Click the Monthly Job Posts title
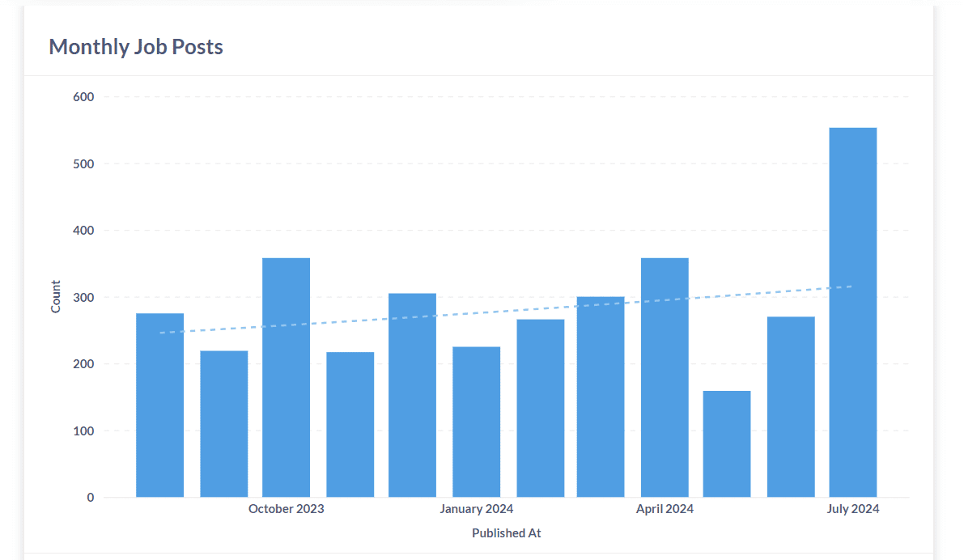This screenshot has width=964, height=560. [x=135, y=46]
